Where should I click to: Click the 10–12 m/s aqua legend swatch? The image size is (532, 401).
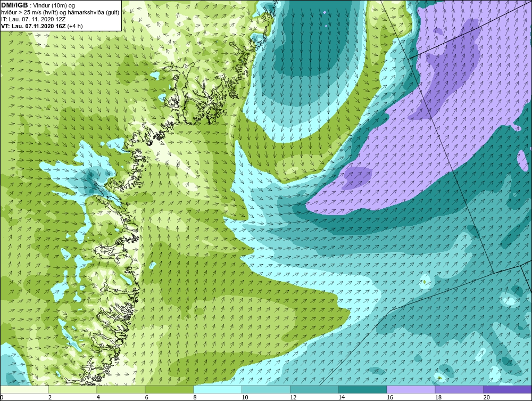tap(266, 389)
